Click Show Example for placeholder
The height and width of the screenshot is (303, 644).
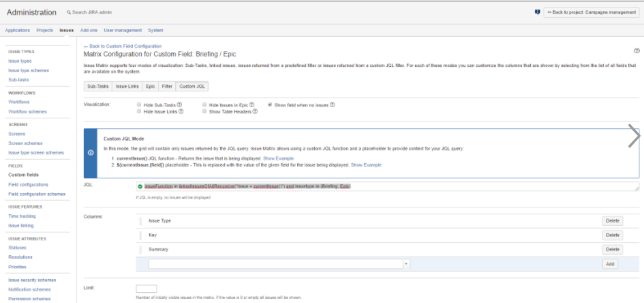pyautogui.click(x=366, y=165)
